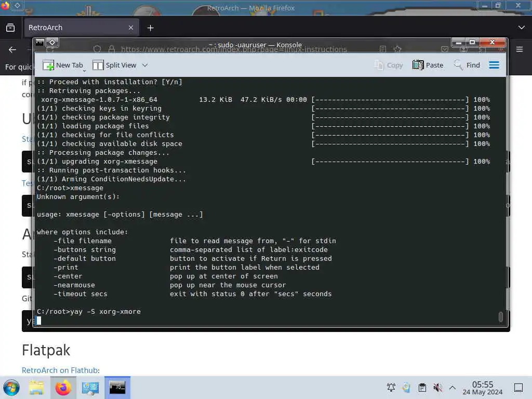This screenshot has height=399, width=532.
Task: Click the bookmark star in Firefox address bar
Action: click(x=397, y=49)
